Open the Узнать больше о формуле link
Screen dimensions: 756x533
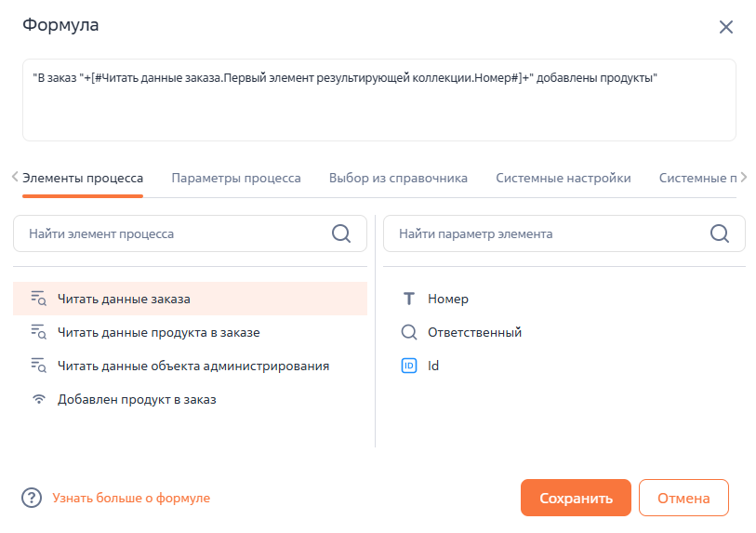pos(131,498)
